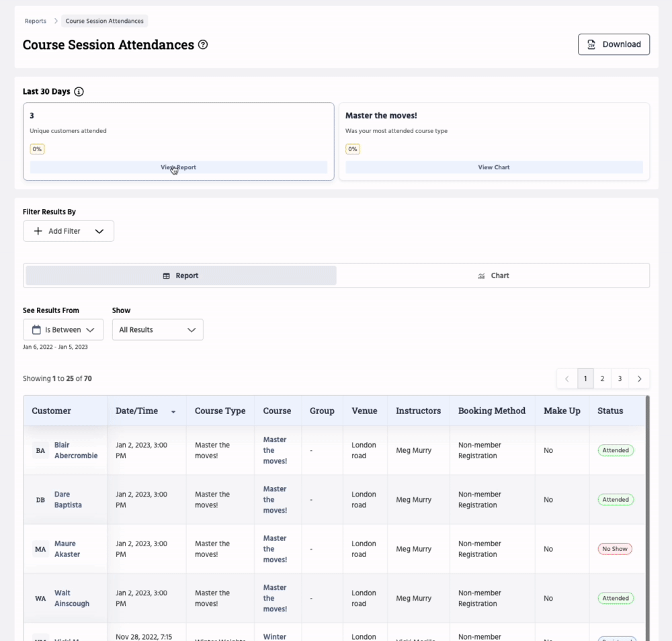672x641 pixels.
Task: Download the report as CSV
Action: (614, 44)
